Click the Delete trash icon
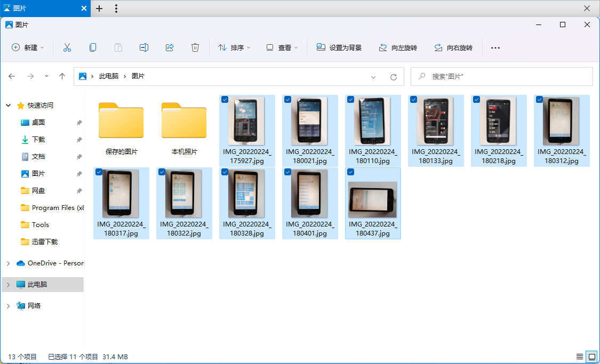Screen dimensions: 600x364 195,47
